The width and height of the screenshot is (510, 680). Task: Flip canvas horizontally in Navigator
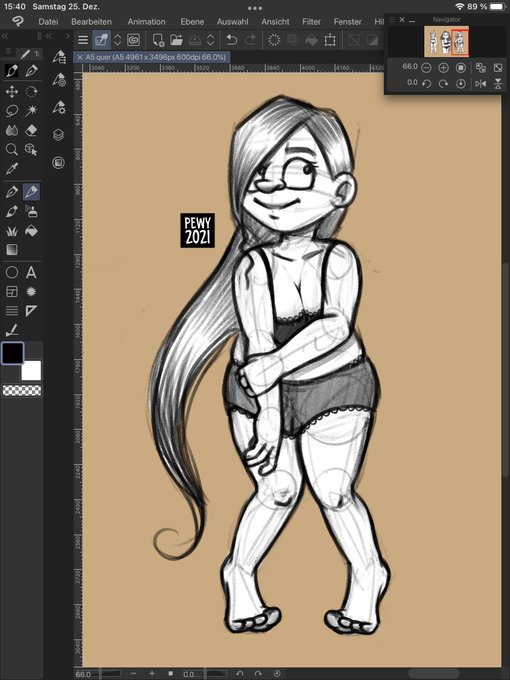pos(481,83)
